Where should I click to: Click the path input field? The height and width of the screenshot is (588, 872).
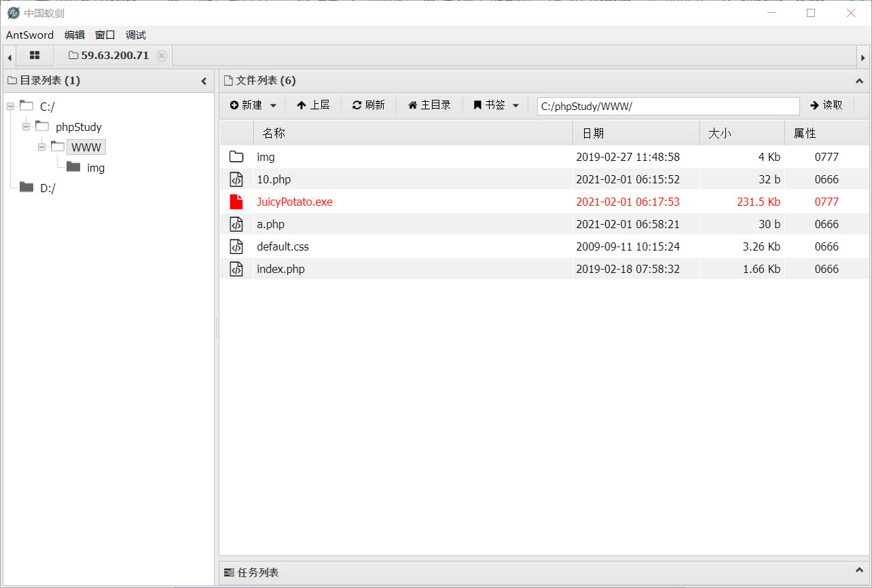pyautogui.click(x=668, y=106)
